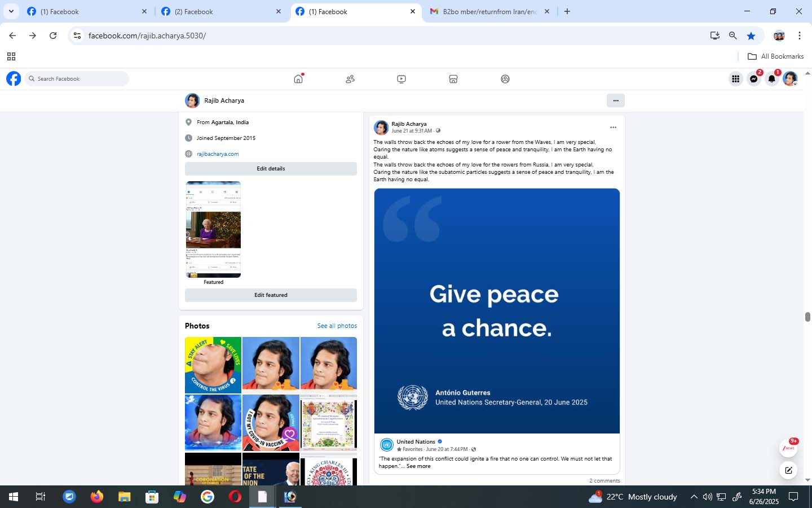This screenshot has height=508, width=812.
Task: Open the Facebook home feed icon
Action: pos(298,79)
